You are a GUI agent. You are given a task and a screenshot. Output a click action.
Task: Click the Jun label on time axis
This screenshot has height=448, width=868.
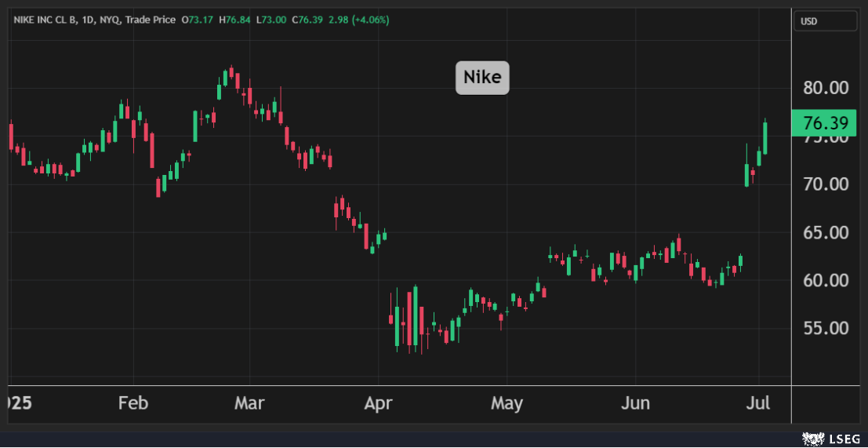(635, 404)
